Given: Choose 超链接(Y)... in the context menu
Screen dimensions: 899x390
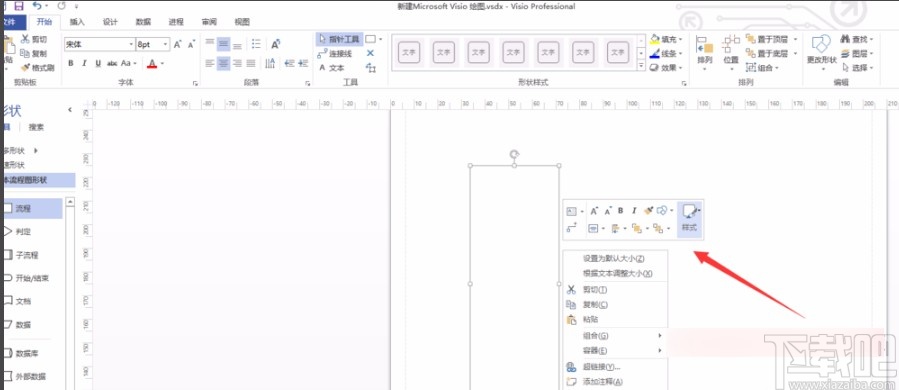Looking at the screenshot, I should click(x=616, y=367).
